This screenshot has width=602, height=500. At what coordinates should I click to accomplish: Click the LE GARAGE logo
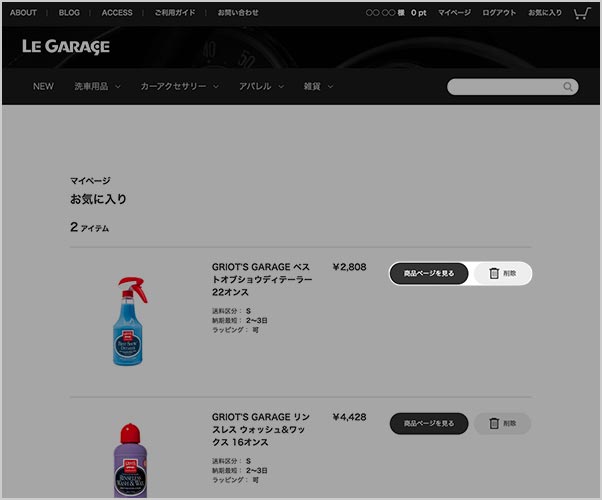(66, 47)
